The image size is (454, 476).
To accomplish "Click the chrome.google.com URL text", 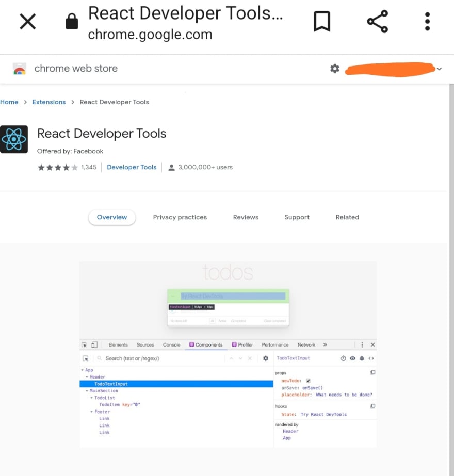I will pos(150,35).
